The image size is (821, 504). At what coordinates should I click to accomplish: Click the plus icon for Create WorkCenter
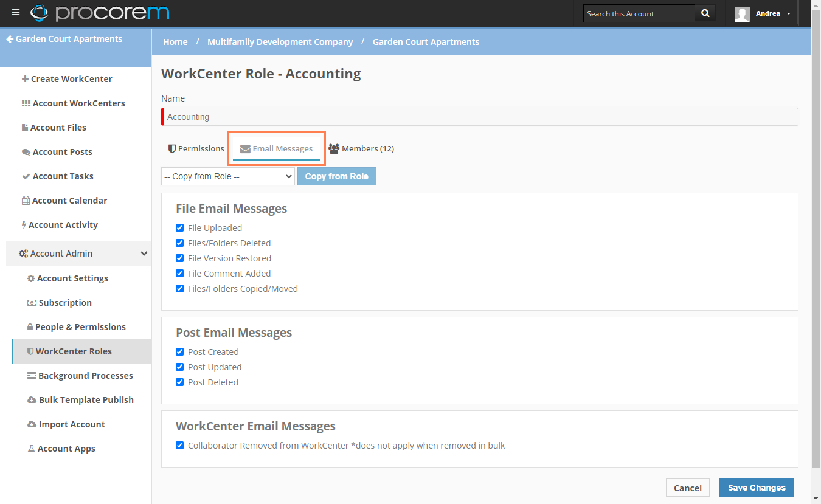[25, 79]
